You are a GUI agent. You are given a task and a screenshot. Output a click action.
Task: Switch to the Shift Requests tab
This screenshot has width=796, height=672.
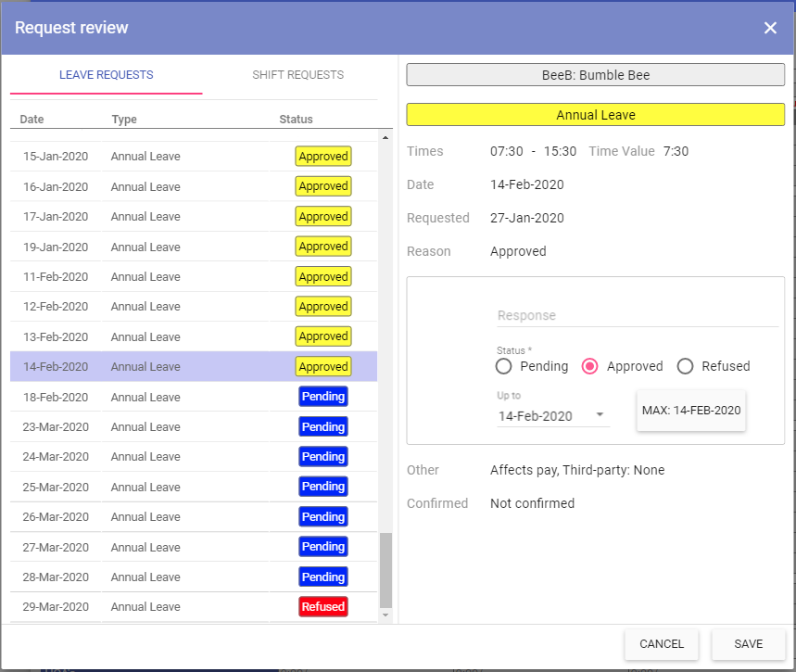click(297, 75)
